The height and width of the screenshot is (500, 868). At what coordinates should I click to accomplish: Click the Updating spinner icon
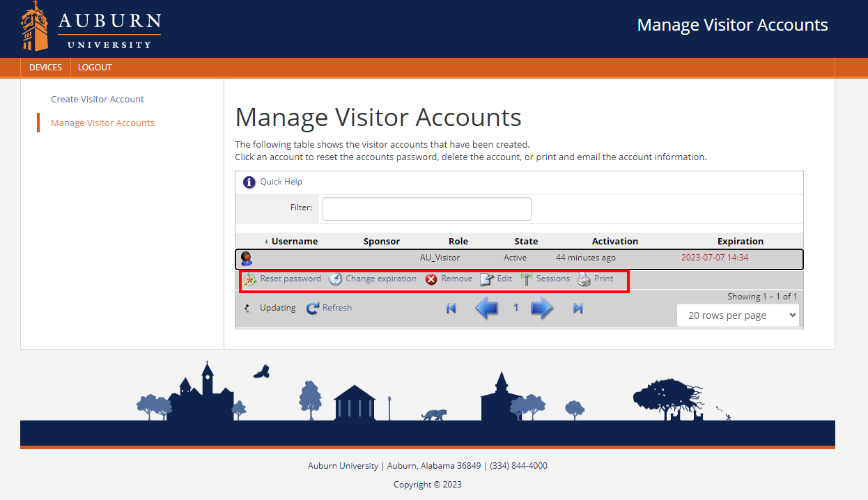249,308
